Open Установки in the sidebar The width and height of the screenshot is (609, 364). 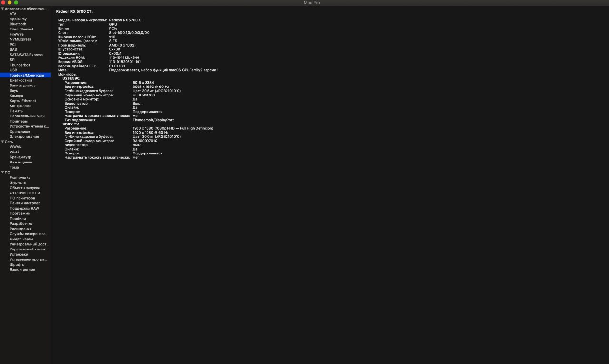tap(19, 255)
